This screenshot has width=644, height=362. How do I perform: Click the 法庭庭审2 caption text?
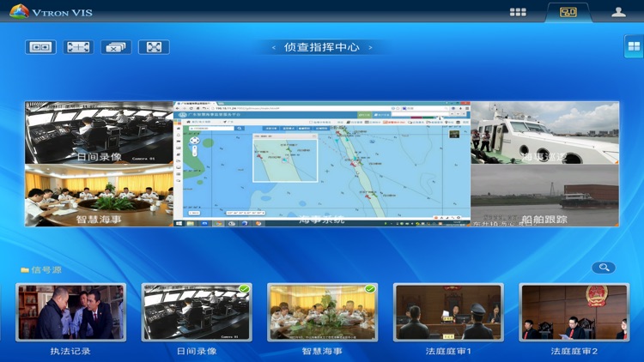click(574, 352)
